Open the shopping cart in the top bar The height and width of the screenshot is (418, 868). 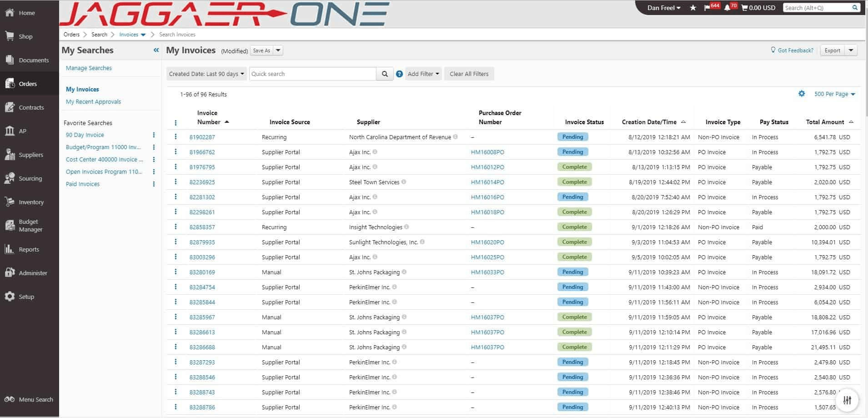point(745,7)
